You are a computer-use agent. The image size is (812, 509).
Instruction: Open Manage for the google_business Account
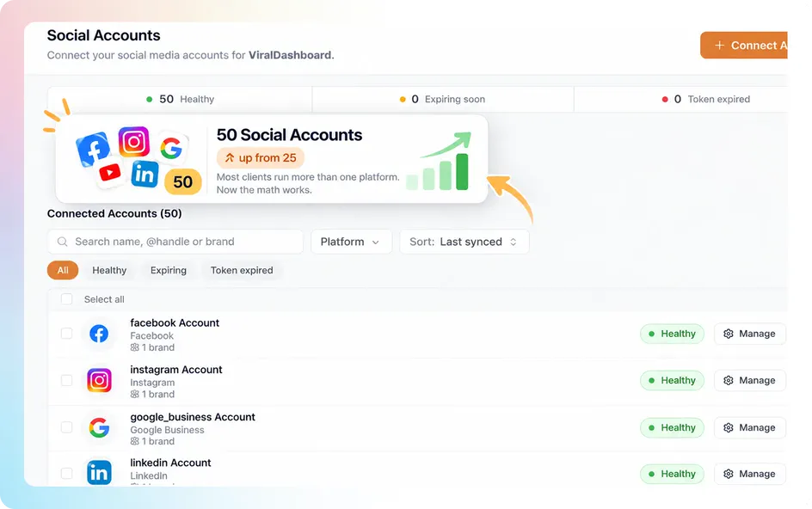pos(750,427)
